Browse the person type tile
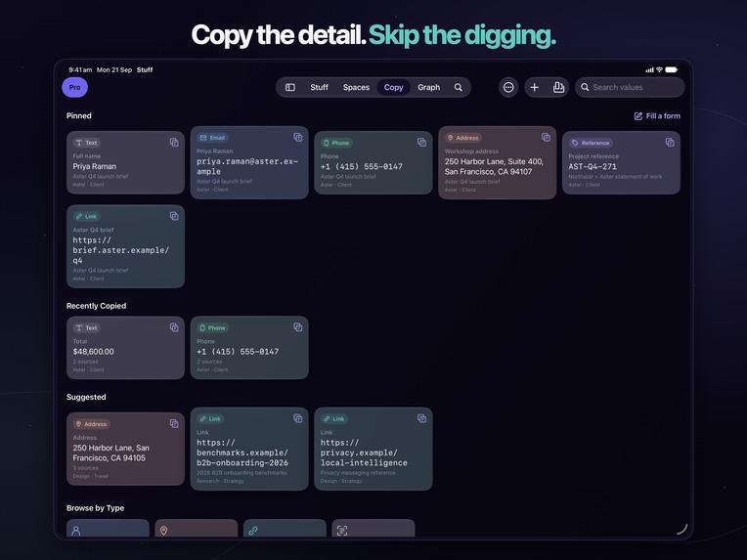The width and height of the screenshot is (747, 560). [x=108, y=528]
